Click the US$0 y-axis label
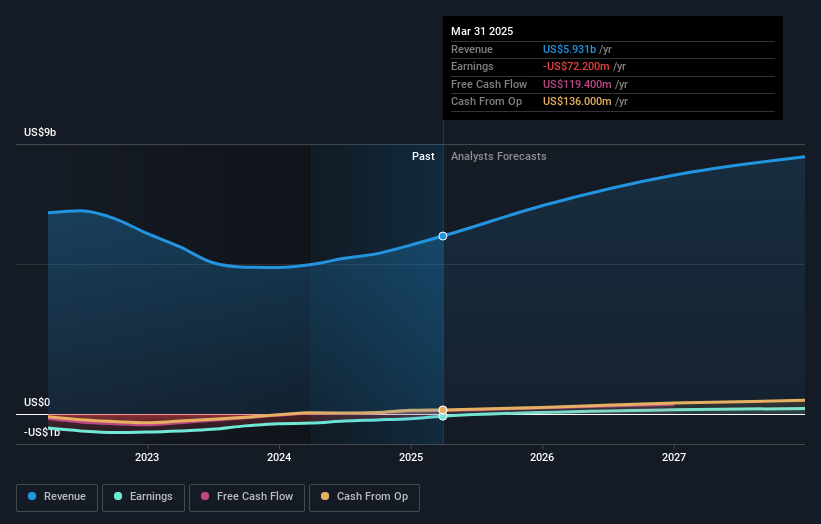This screenshot has height=524, width=821. click(37, 402)
